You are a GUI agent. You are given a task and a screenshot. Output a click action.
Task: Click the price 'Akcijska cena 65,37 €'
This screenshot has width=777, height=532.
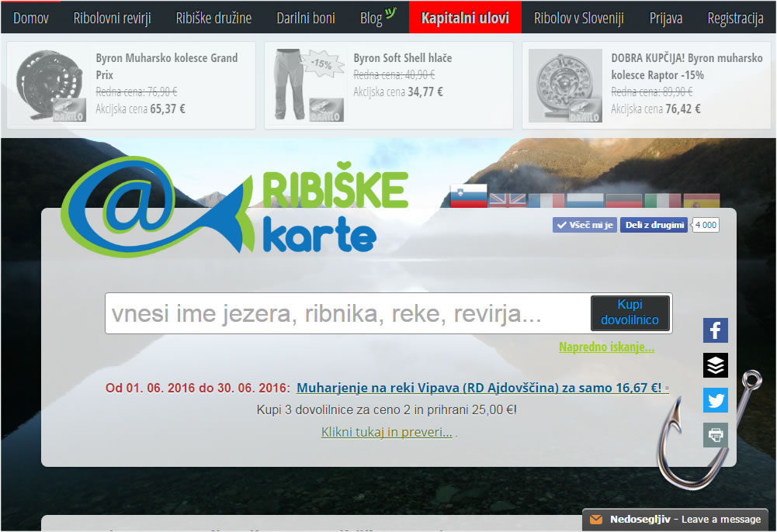pos(140,109)
